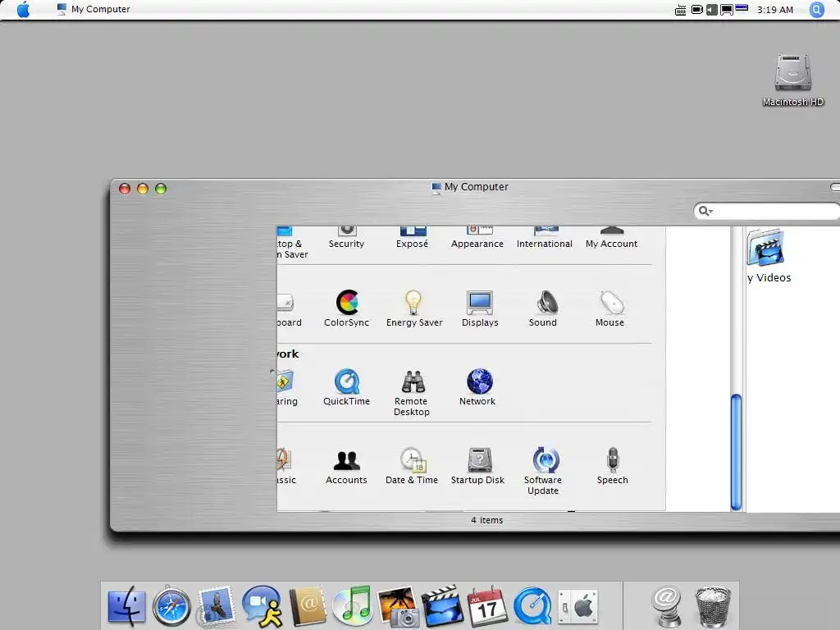Focus the search field in My Computer window
Image resolution: width=840 pixels, height=630 pixels.
(x=767, y=211)
